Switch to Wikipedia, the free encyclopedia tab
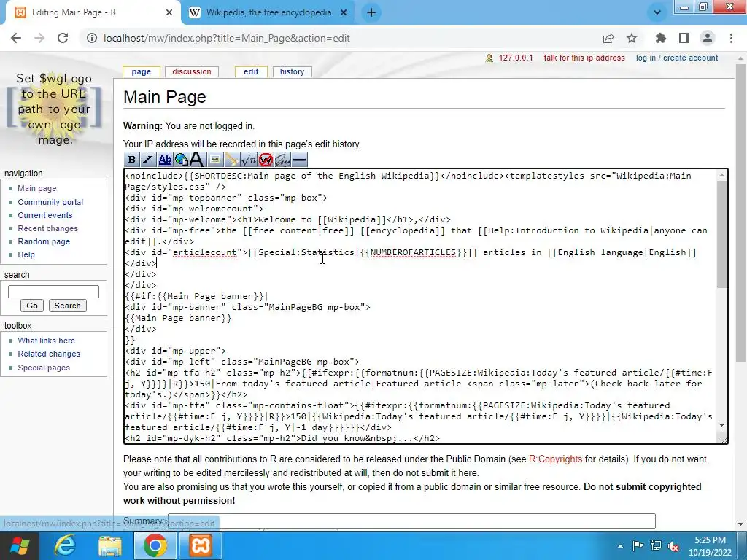 pos(268,12)
